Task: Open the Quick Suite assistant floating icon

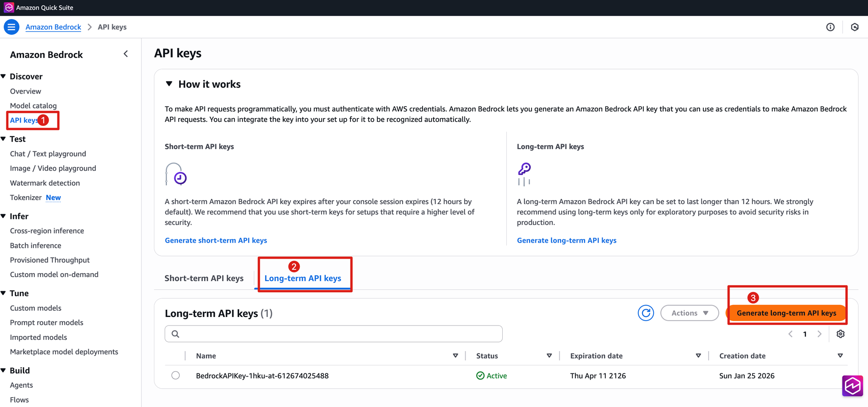Action: coord(852,386)
